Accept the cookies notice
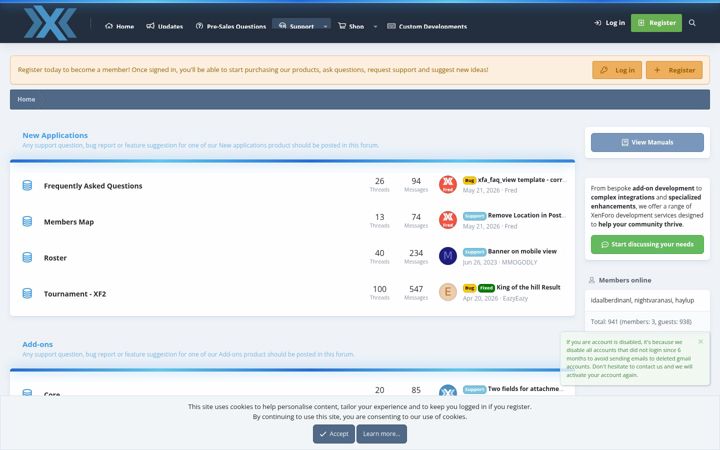 334,433
